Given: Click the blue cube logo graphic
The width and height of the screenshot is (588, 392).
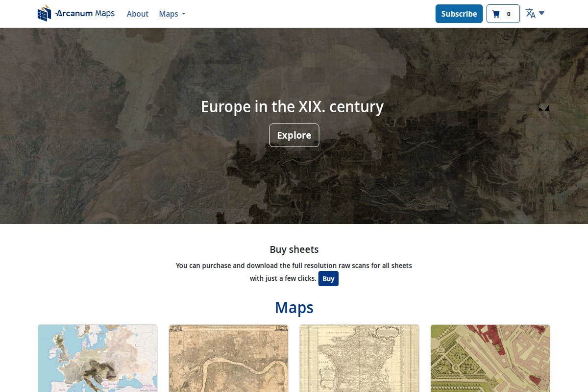Looking at the screenshot, I should pos(45,13).
